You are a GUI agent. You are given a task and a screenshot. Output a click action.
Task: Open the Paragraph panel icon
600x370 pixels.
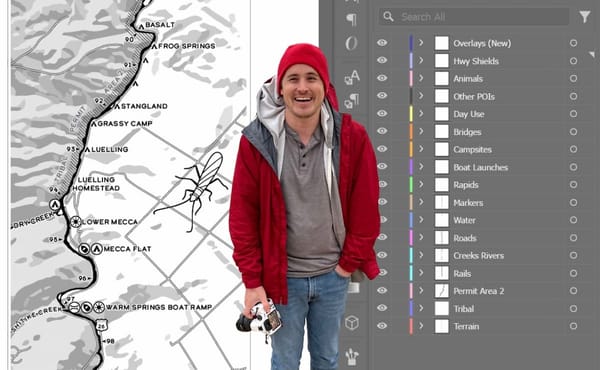point(351,19)
